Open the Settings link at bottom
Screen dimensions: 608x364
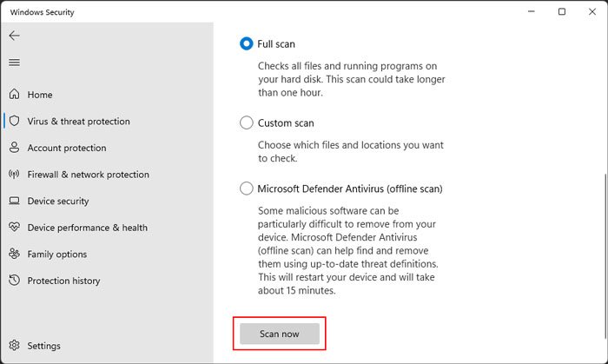click(43, 346)
